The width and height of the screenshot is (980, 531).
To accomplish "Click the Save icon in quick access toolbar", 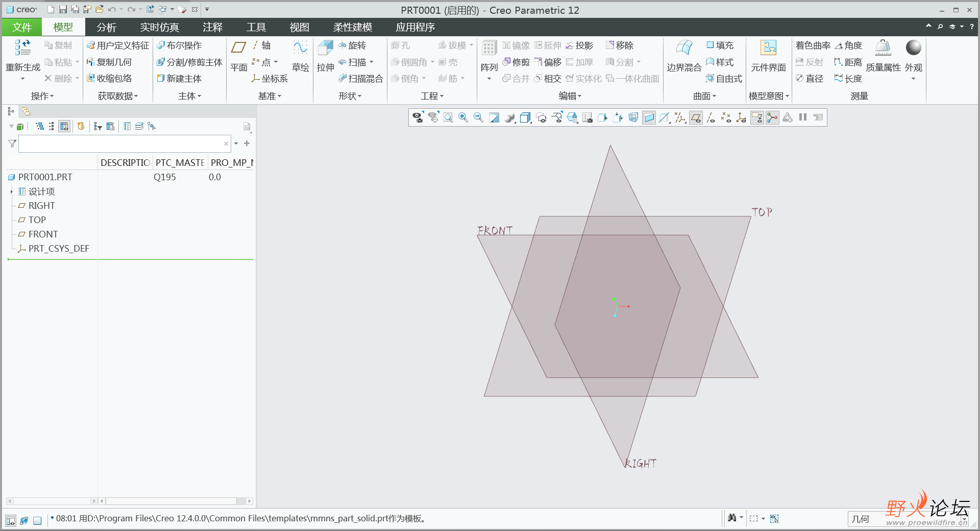I will pyautogui.click(x=63, y=9).
